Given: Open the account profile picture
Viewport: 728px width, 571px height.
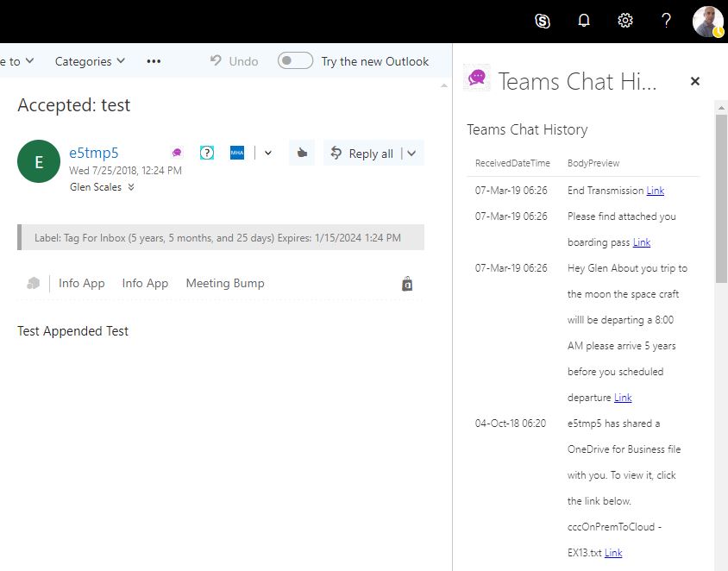Looking at the screenshot, I should tap(707, 21).
